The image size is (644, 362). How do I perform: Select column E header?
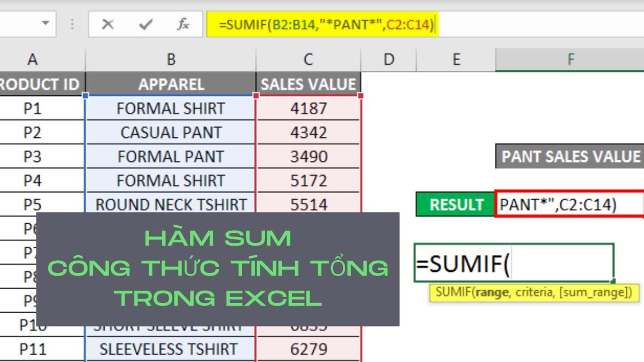click(x=456, y=60)
